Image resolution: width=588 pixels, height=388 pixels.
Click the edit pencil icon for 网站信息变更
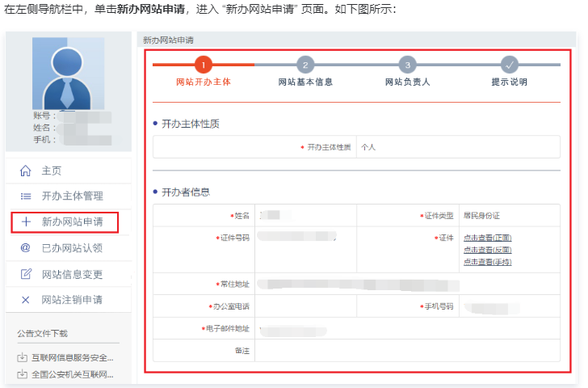point(25,274)
